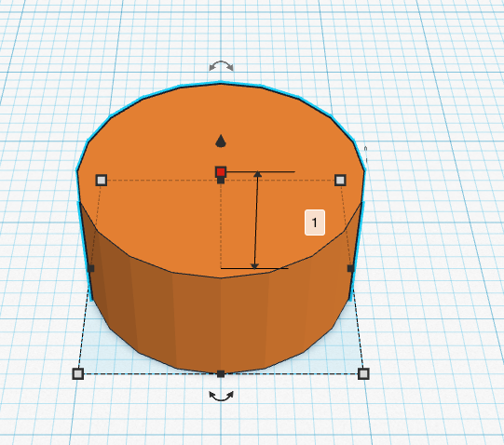
Task: Select the red height handle
Action: 221,172
